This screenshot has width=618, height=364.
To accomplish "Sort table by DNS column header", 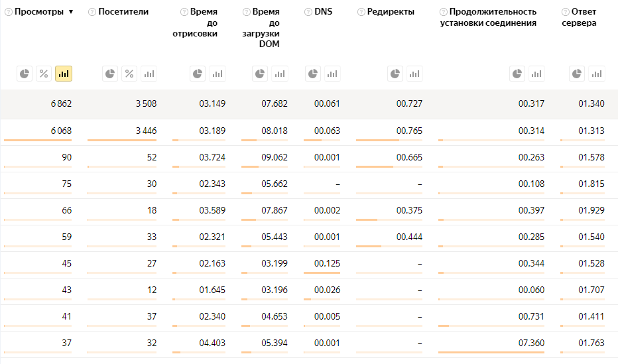I will (324, 12).
